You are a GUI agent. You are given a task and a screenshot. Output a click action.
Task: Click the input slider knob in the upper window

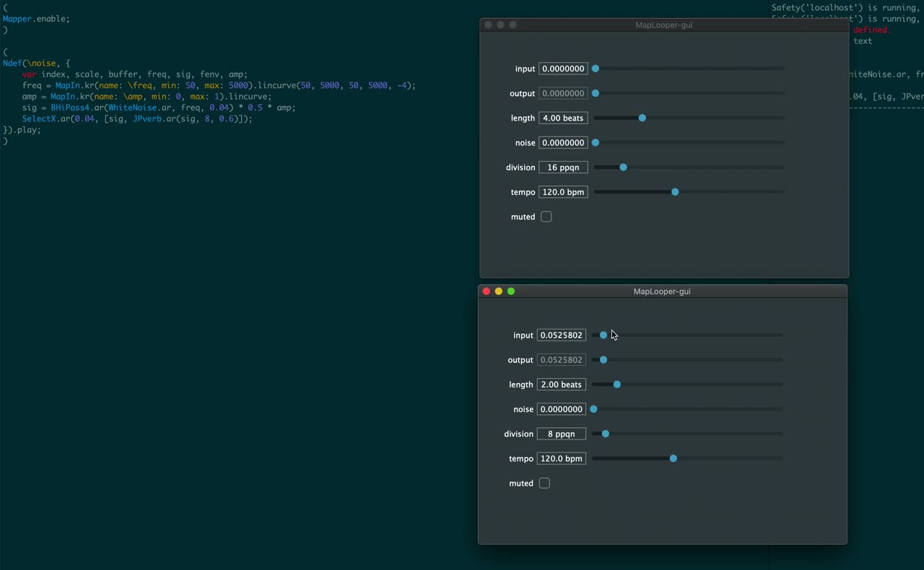pos(596,69)
